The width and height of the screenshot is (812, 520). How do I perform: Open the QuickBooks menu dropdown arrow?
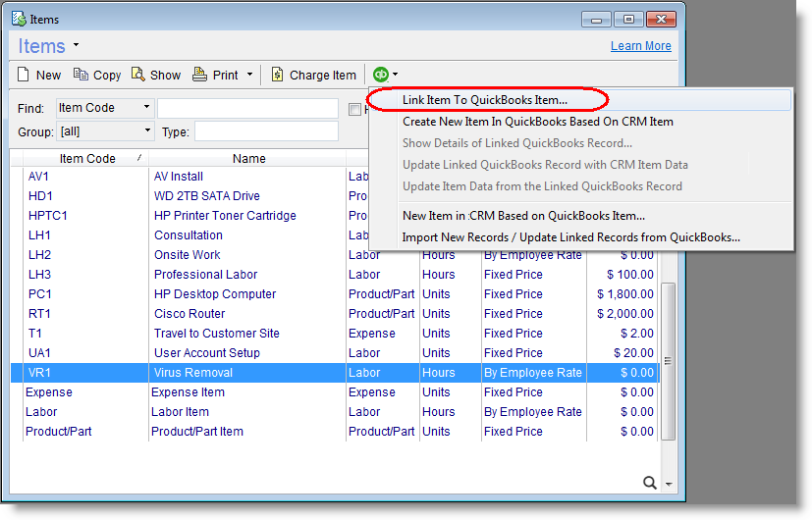(x=396, y=75)
